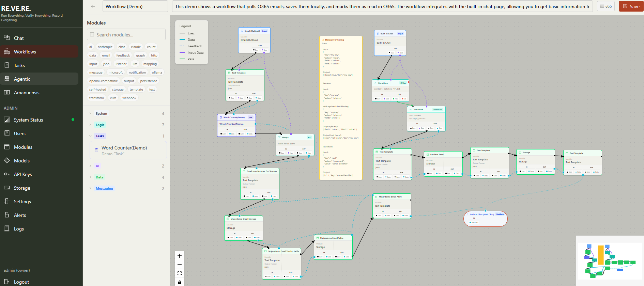Open the Chat page icon in sidebar
This screenshot has width=644, height=286.
7,38
